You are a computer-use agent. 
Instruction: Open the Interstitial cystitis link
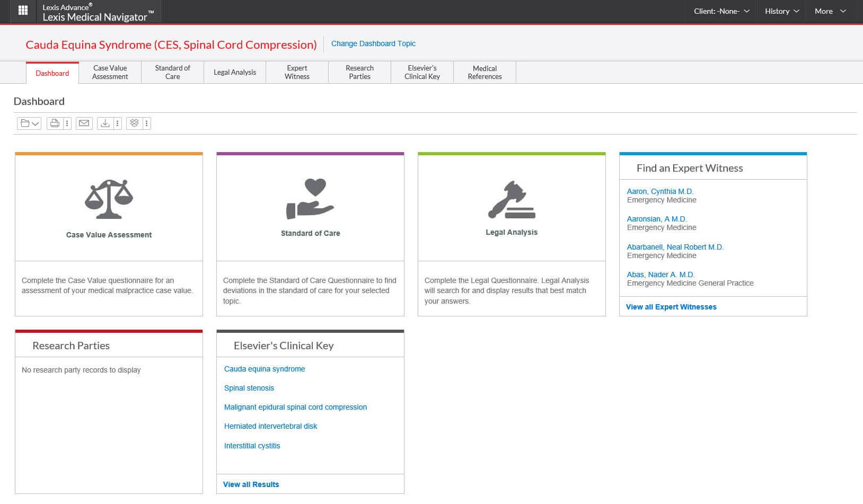[x=252, y=446]
